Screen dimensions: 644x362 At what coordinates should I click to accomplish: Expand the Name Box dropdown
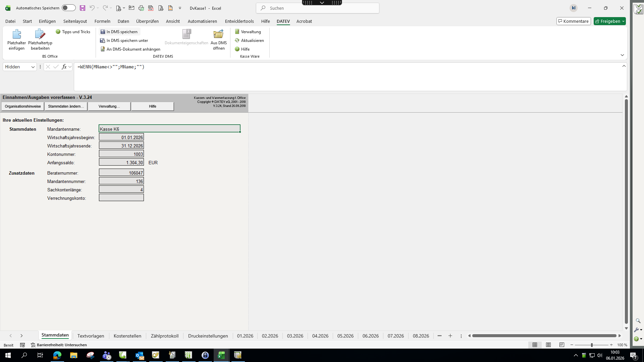point(33,67)
